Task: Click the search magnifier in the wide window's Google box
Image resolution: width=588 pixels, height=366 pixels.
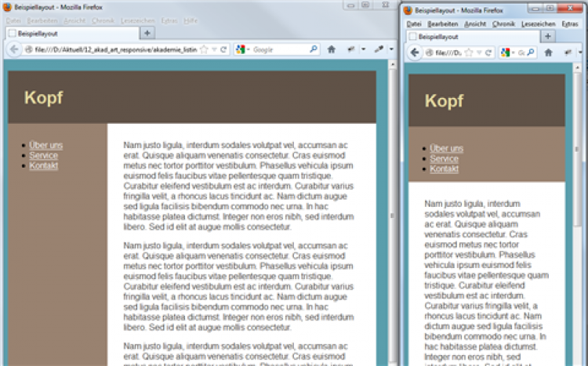Action: click(x=314, y=49)
